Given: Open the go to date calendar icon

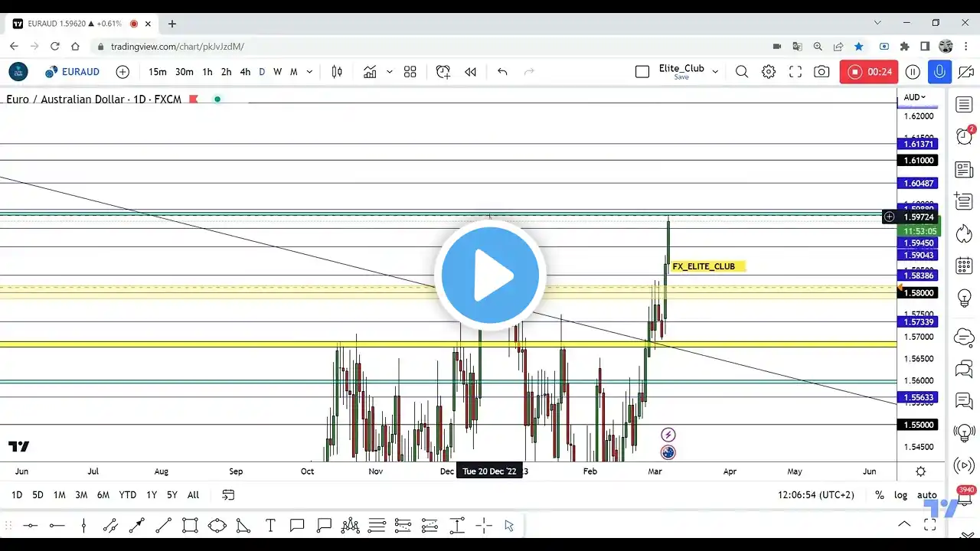Looking at the screenshot, I should (x=227, y=494).
